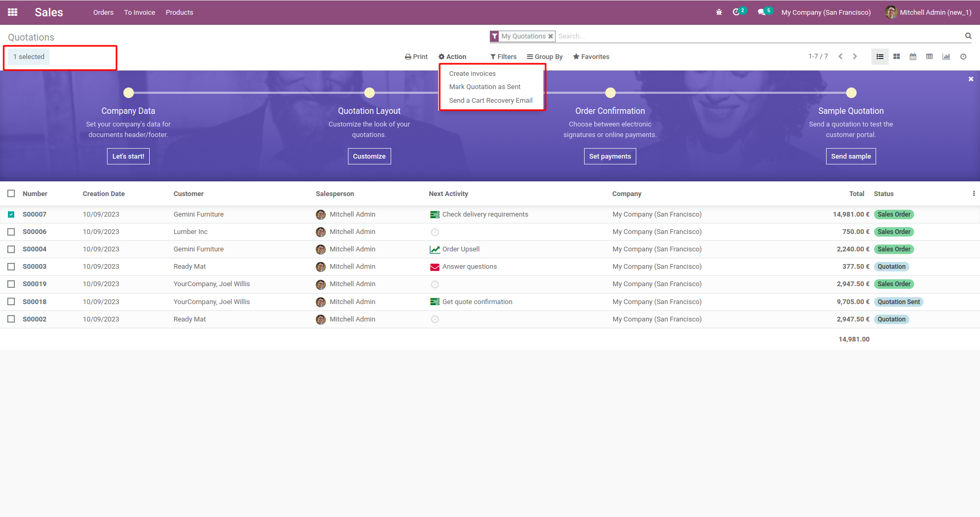Check the S00004 row checkbox
The image size is (980, 517).
(x=11, y=249)
